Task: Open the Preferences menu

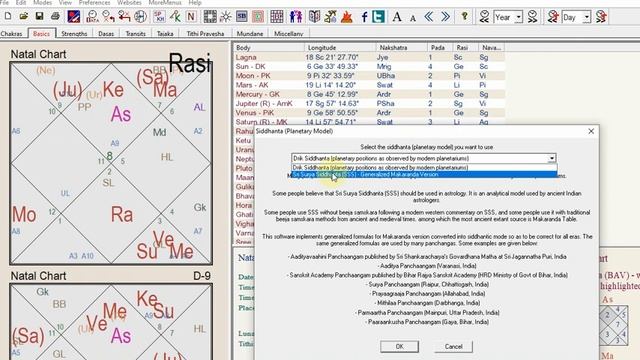Action: 95,2
